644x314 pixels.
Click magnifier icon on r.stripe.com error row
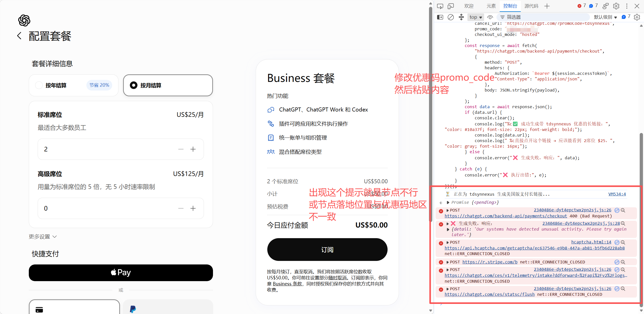(623, 262)
